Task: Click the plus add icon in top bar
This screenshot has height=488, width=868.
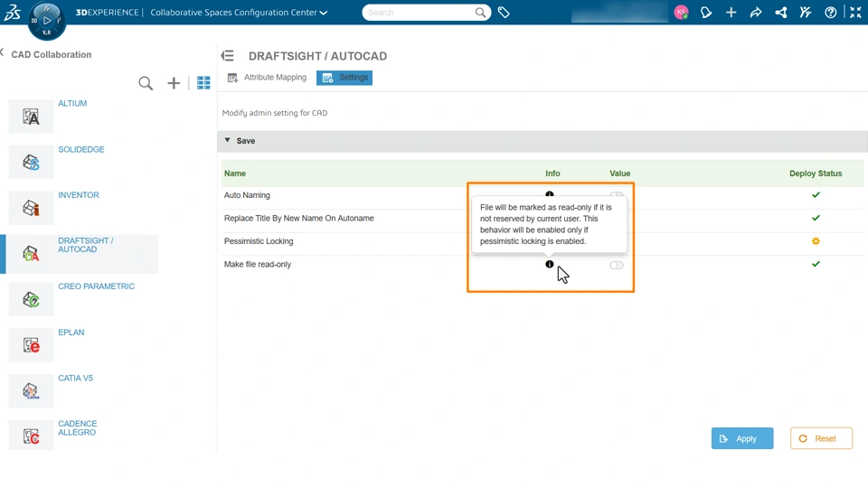Action: coord(731,12)
